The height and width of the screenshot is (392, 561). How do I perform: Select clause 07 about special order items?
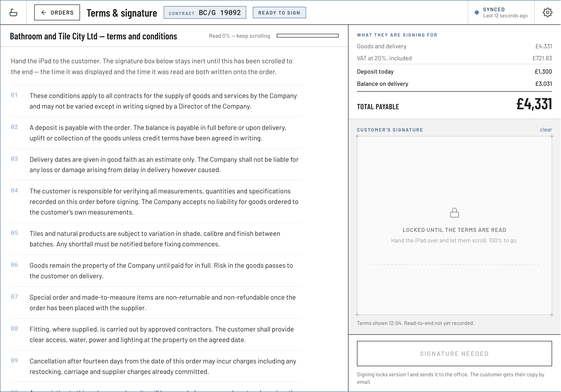pos(156,303)
